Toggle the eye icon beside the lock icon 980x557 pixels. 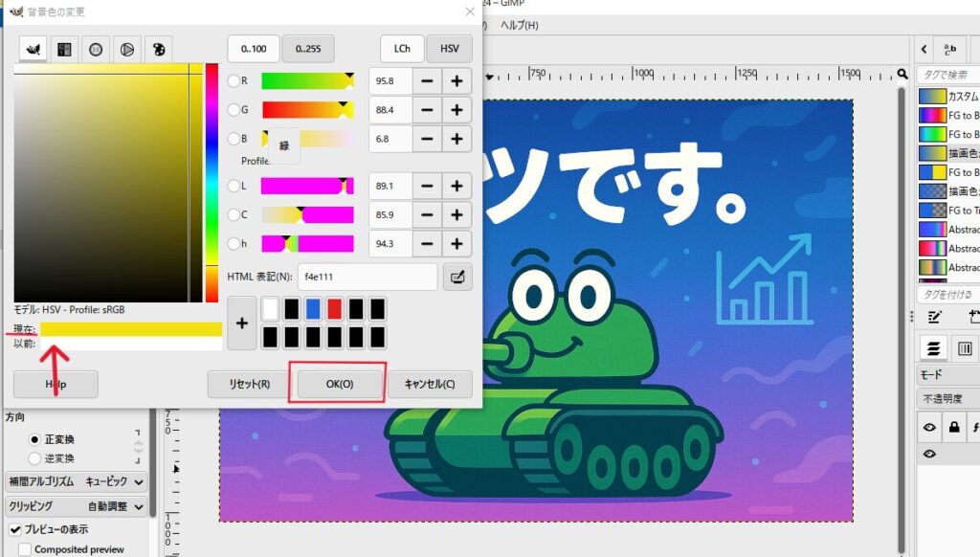click(929, 428)
